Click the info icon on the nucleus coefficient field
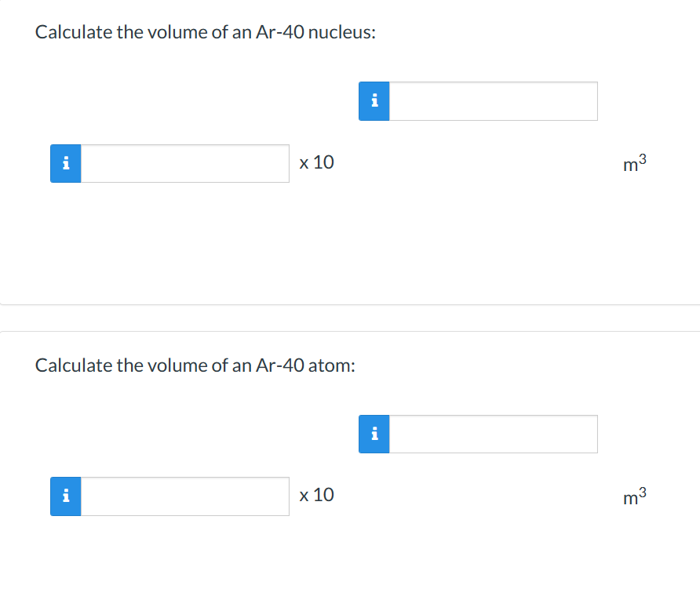 pyautogui.click(x=66, y=163)
